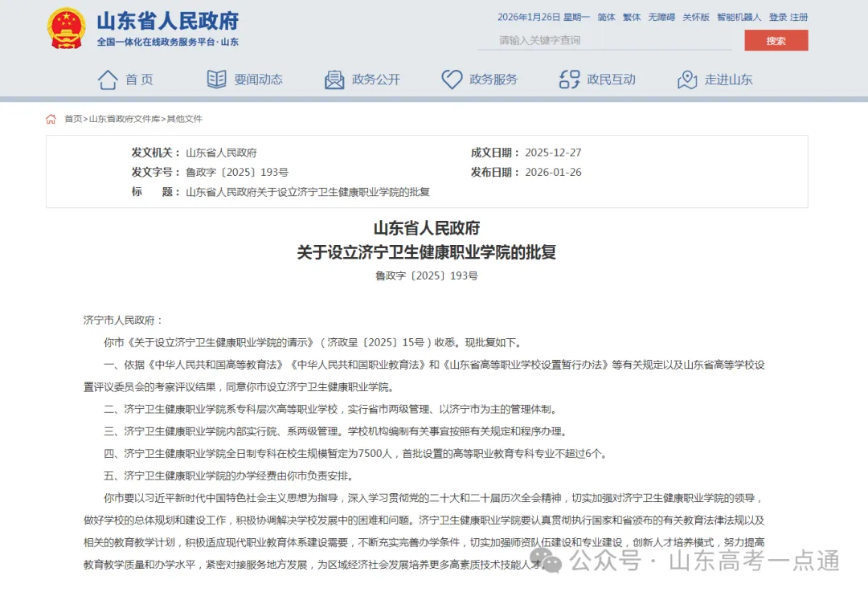The height and width of the screenshot is (596, 868).
Task: Click the 全国一体化在线政务服务平台·山东 subtitle
Action: coord(168,42)
